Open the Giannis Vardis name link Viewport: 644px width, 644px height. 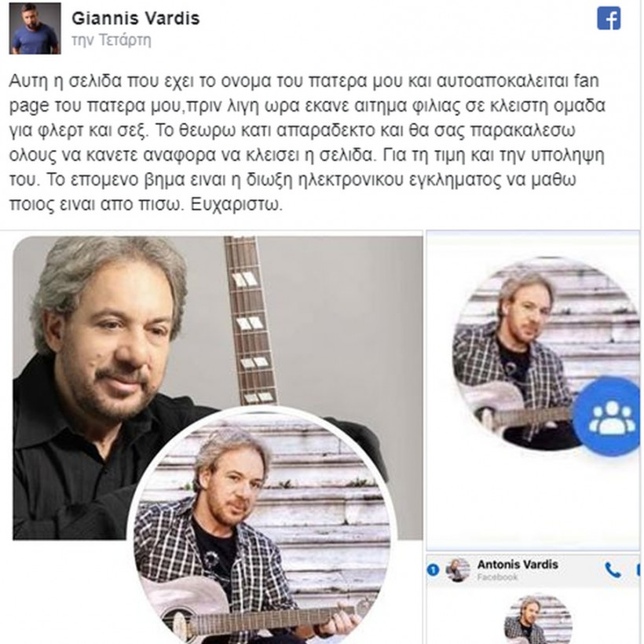tap(136, 18)
